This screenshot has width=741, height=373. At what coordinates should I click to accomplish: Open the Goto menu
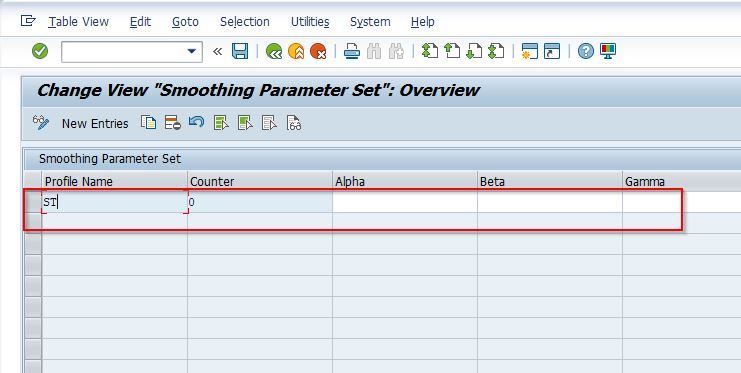pos(185,22)
